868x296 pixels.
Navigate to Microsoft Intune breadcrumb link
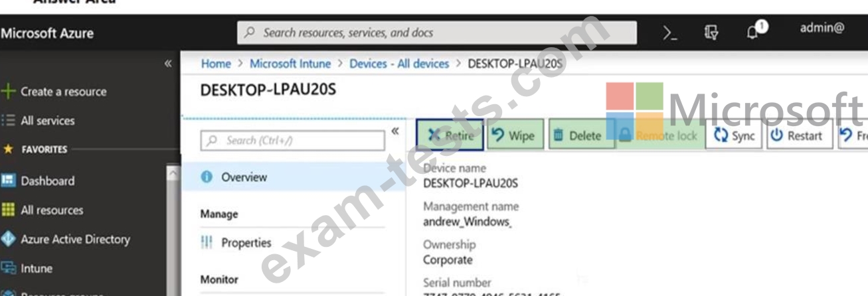tap(290, 64)
